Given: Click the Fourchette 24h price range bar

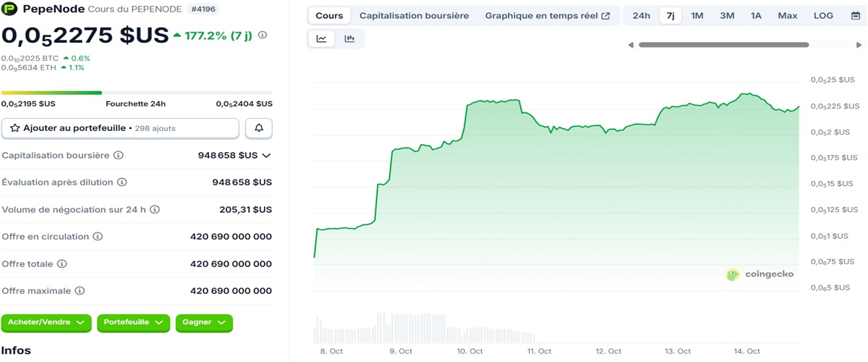Looking at the screenshot, I should [x=137, y=93].
